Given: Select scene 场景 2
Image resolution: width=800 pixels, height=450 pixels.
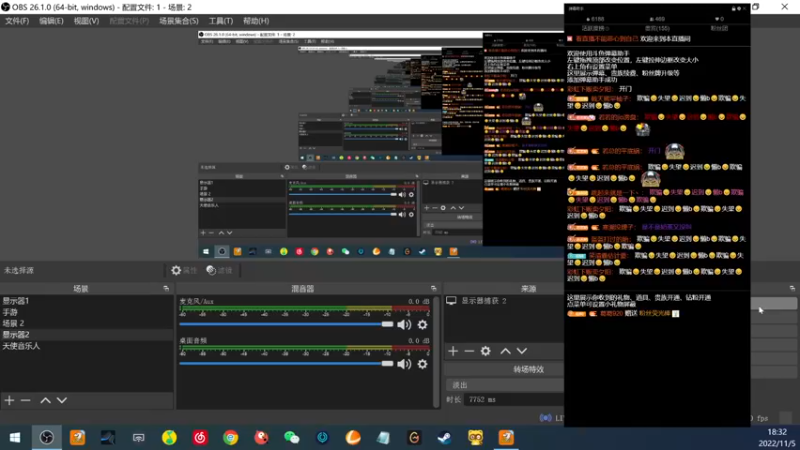Looking at the screenshot, I should [x=87, y=323].
